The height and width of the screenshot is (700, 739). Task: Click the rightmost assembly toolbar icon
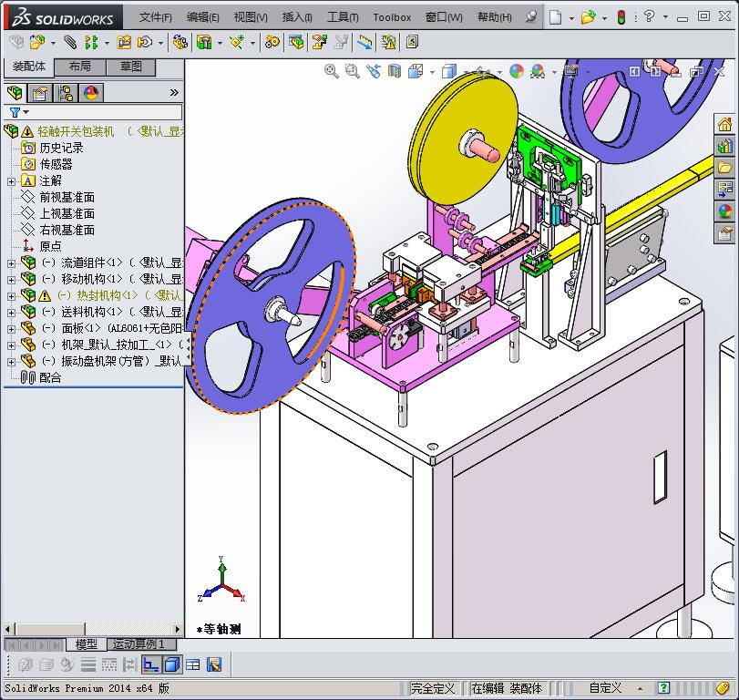412,43
